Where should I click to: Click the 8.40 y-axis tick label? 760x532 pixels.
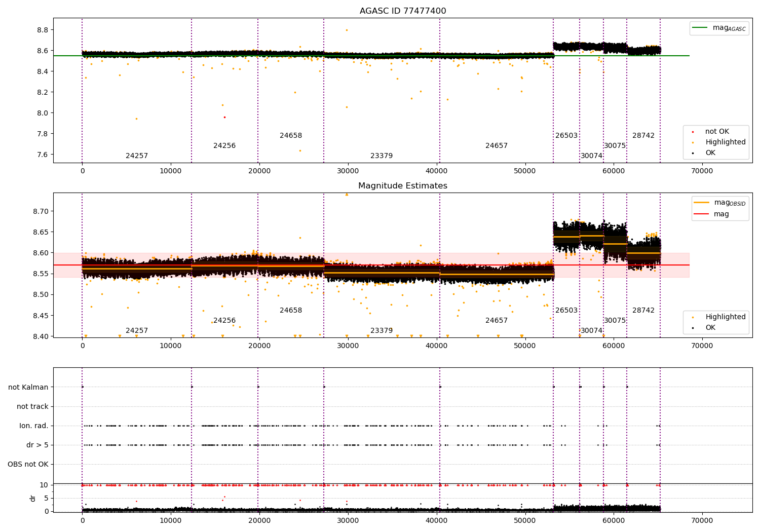coord(41,337)
